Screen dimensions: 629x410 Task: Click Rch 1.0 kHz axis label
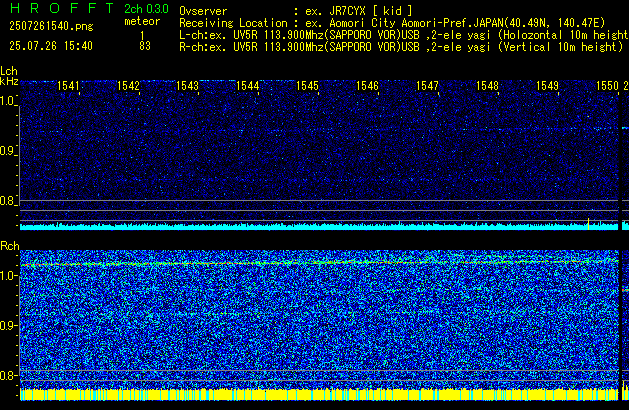(x=8, y=276)
